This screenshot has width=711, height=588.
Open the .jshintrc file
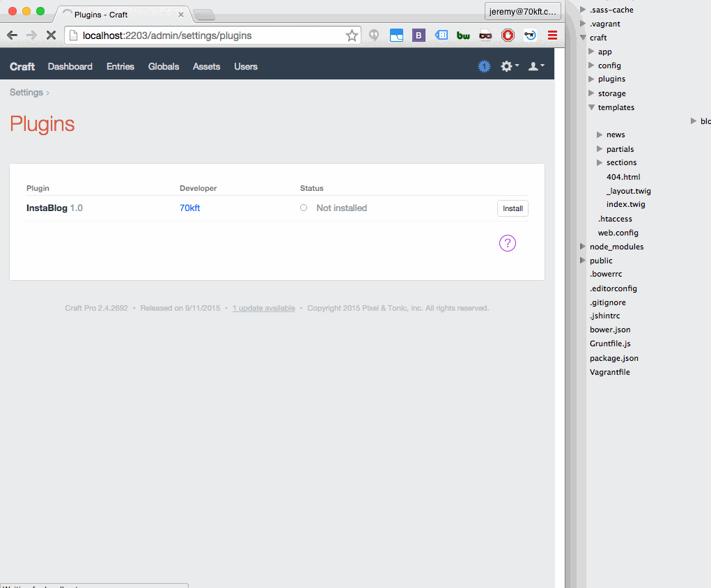point(605,316)
